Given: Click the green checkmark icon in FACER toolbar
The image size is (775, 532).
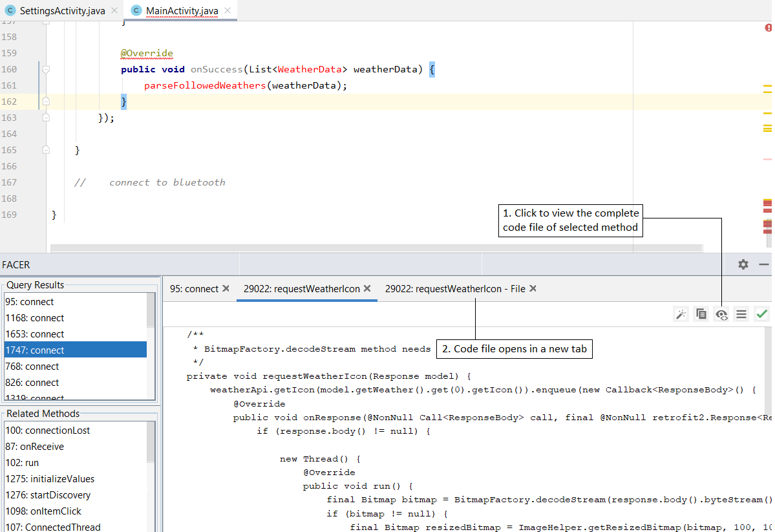Looking at the screenshot, I should (761, 314).
